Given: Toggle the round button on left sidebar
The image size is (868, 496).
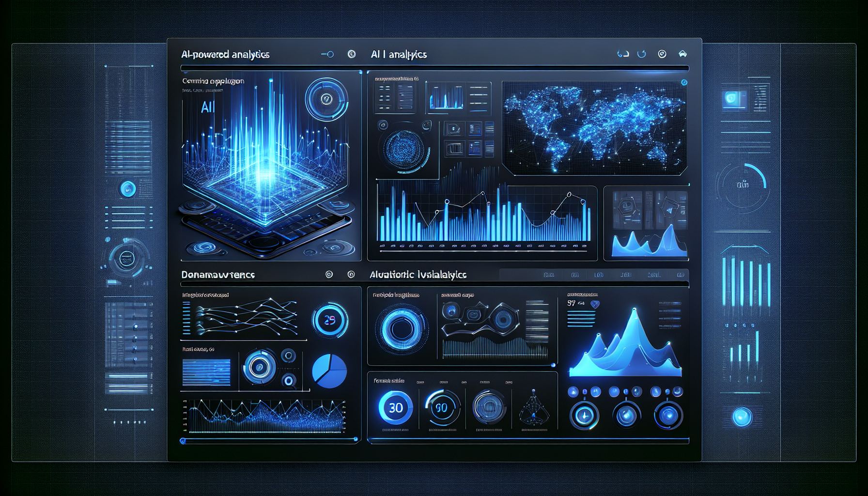Looking at the screenshot, I should 128,188.
